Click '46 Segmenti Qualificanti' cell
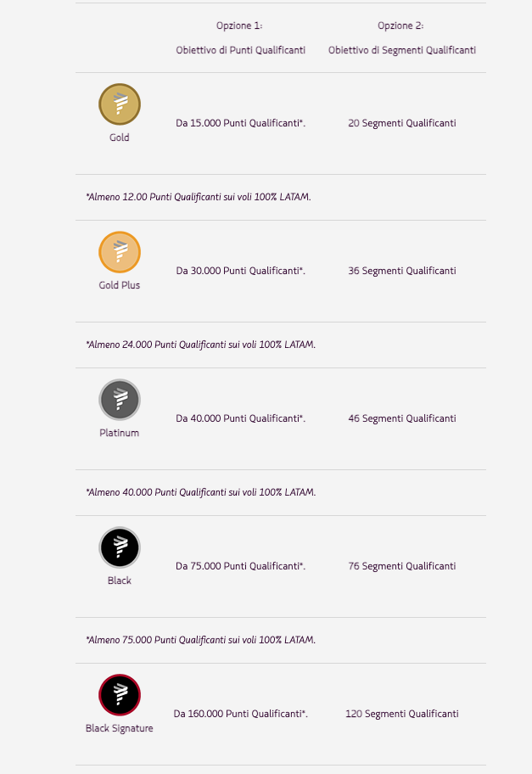Image resolution: width=532 pixels, height=774 pixels. (401, 418)
